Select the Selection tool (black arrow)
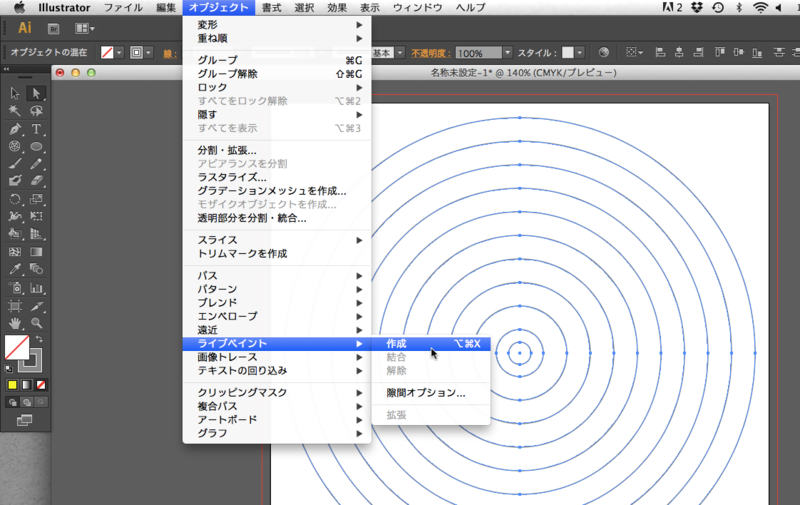The height and width of the screenshot is (505, 800). tap(15, 93)
